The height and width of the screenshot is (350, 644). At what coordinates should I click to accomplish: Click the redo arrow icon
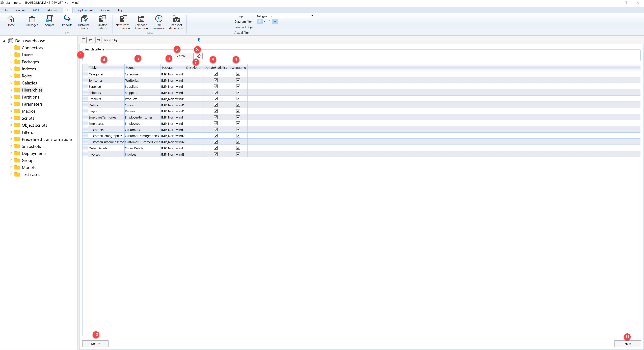tap(98, 40)
